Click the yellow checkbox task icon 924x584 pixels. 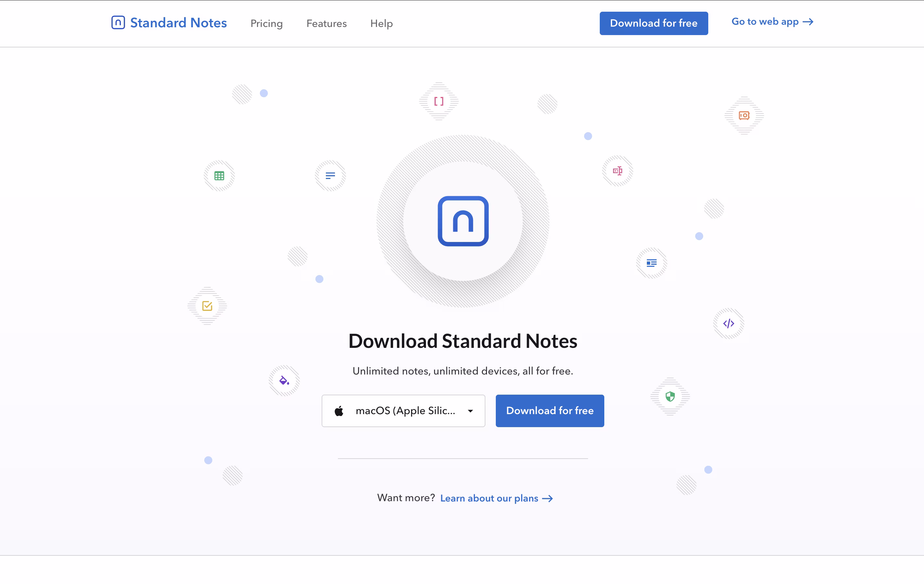point(207,306)
